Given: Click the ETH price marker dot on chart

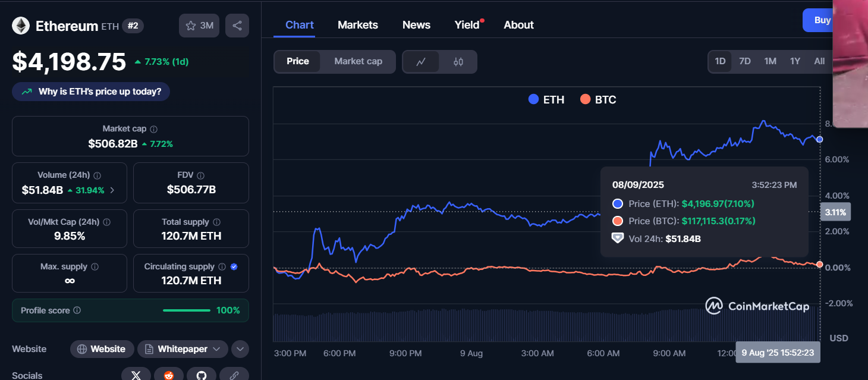Looking at the screenshot, I should pos(820,139).
